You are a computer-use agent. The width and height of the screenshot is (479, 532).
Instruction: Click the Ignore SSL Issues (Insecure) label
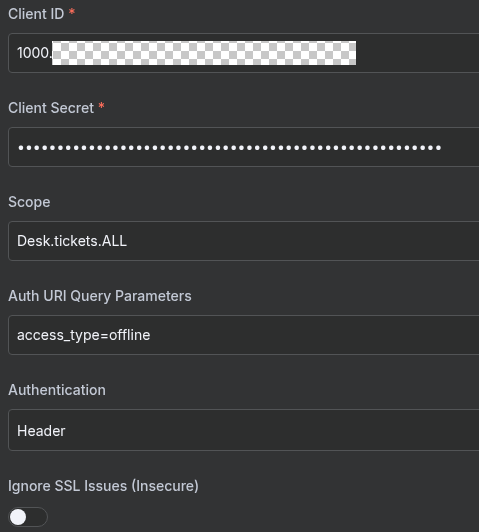point(103,486)
